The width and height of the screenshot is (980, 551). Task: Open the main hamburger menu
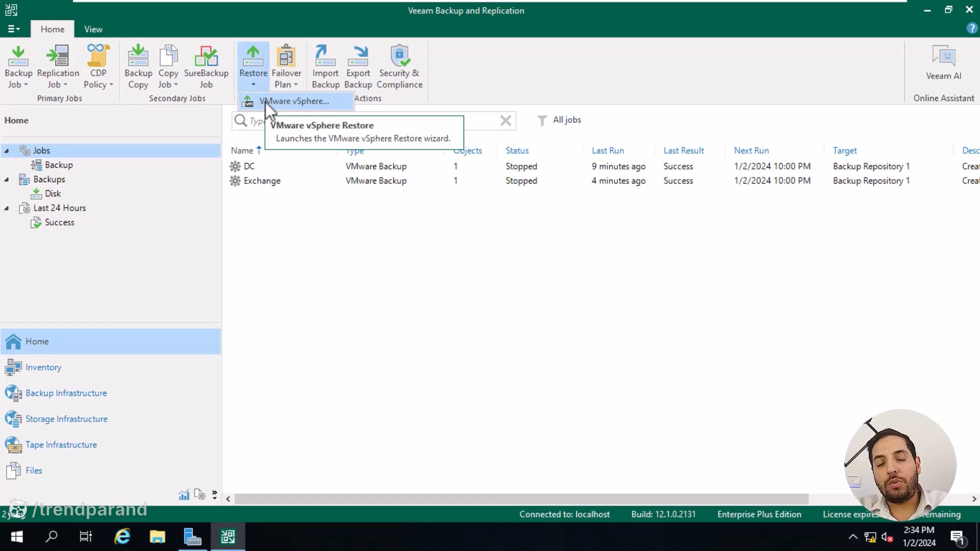pyautogui.click(x=14, y=29)
